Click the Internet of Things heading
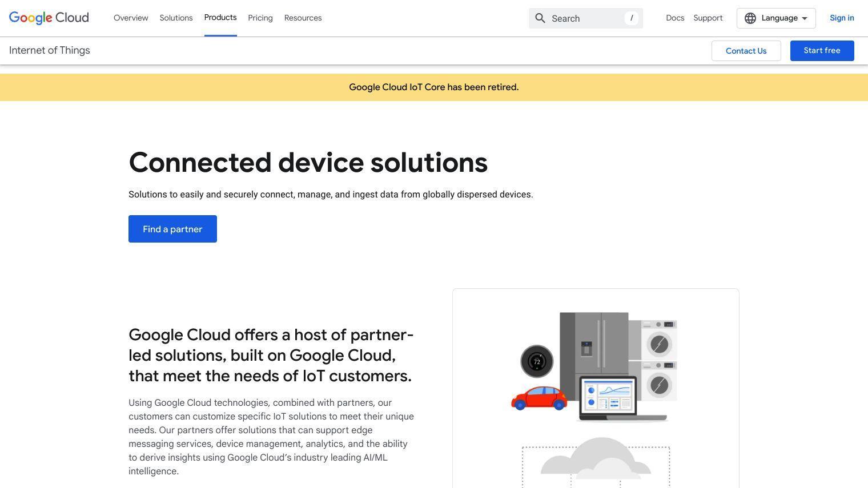The width and height of the screenshot is (868, 488). 50,50
